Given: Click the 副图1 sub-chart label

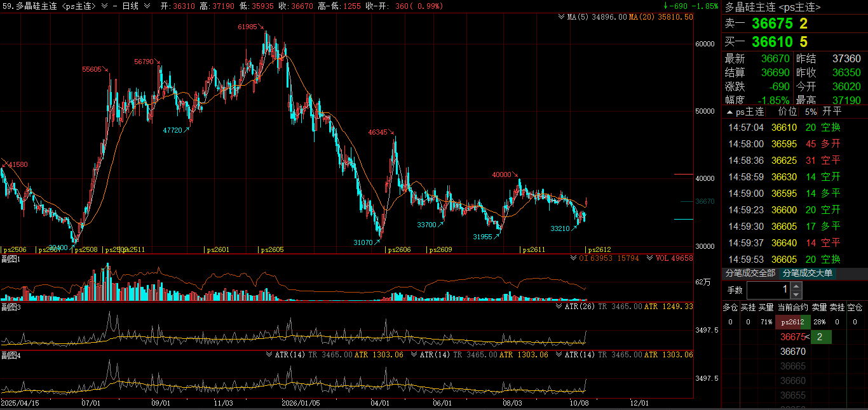Looking at the screenshot, I should click(x=11, y=258).
